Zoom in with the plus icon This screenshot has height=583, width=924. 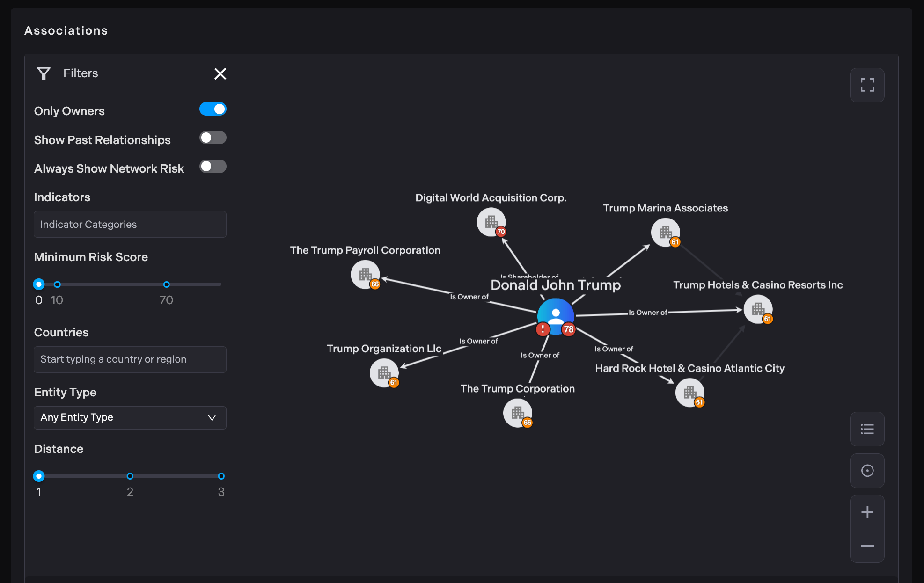click(x=867, y=512)
